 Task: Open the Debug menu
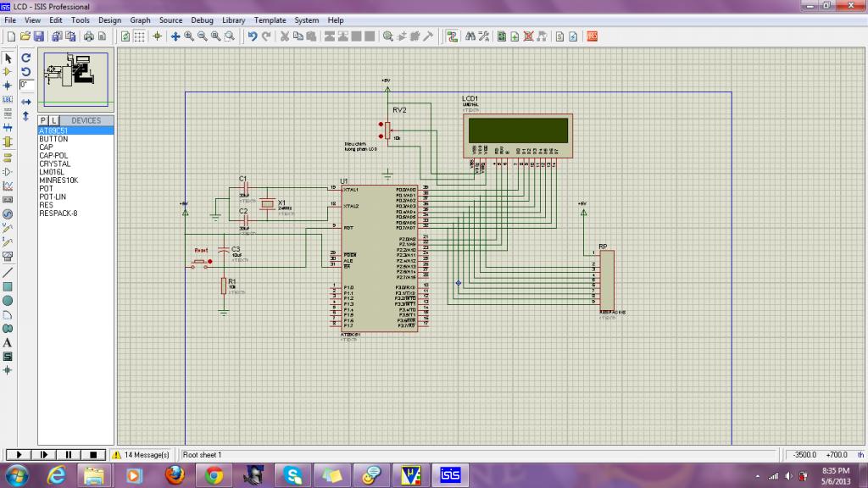(x=202, y=20)
